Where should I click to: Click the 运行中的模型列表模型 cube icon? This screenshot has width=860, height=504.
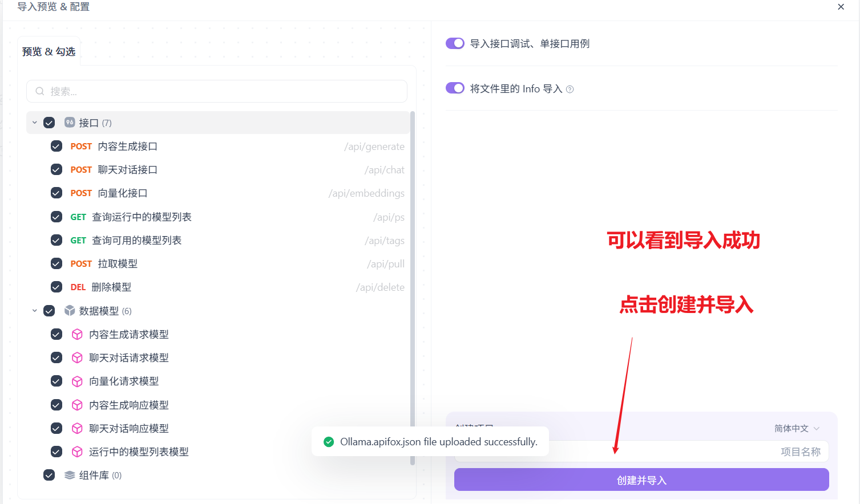click(x=77, y=452)
